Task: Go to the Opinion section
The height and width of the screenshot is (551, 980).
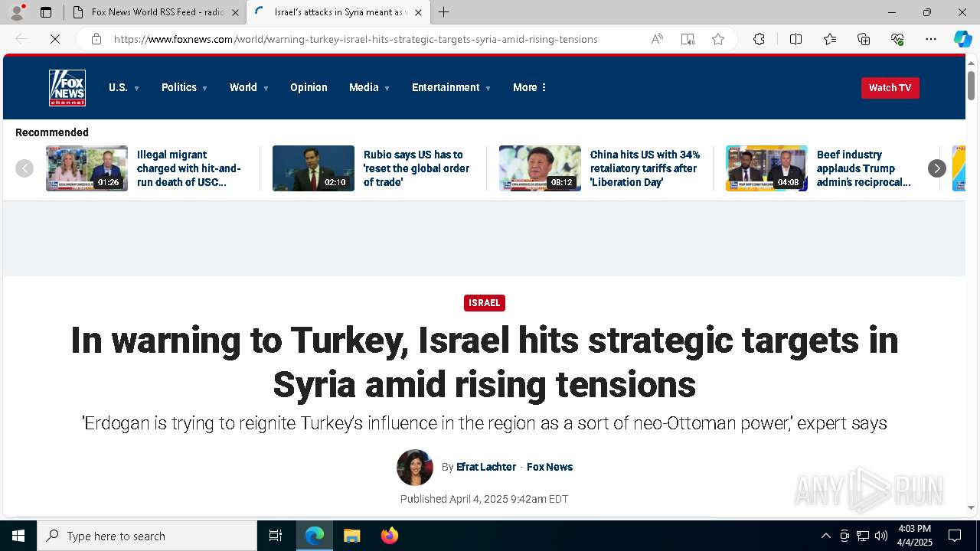Action: click(309, 87)
